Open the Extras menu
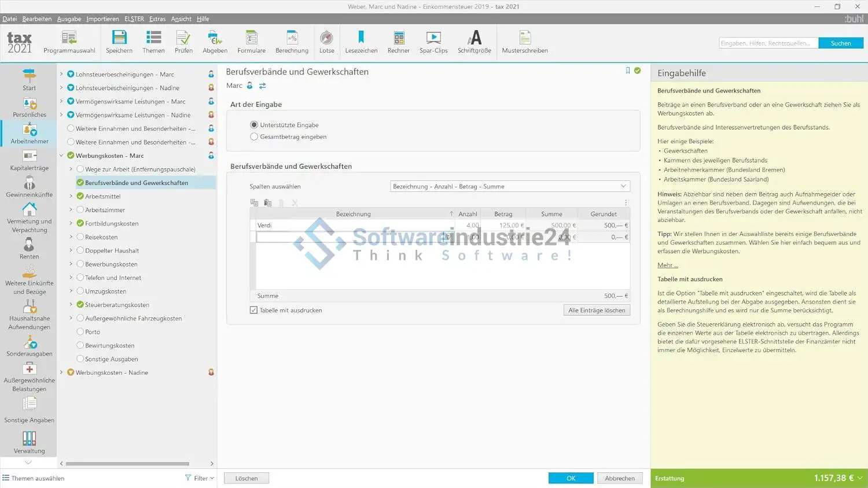Image resolution: width=868 pixels, height=488 pixels. 157,19
